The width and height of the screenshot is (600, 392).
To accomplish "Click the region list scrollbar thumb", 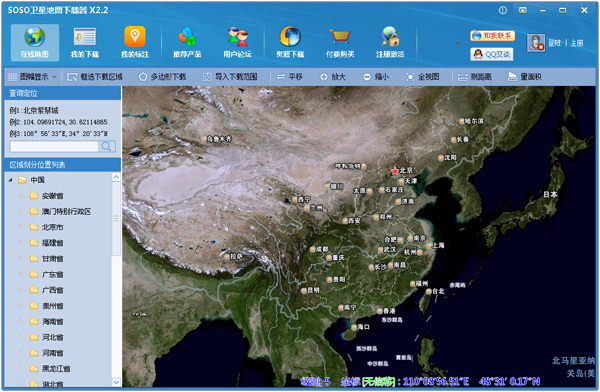I will (116, 218).
